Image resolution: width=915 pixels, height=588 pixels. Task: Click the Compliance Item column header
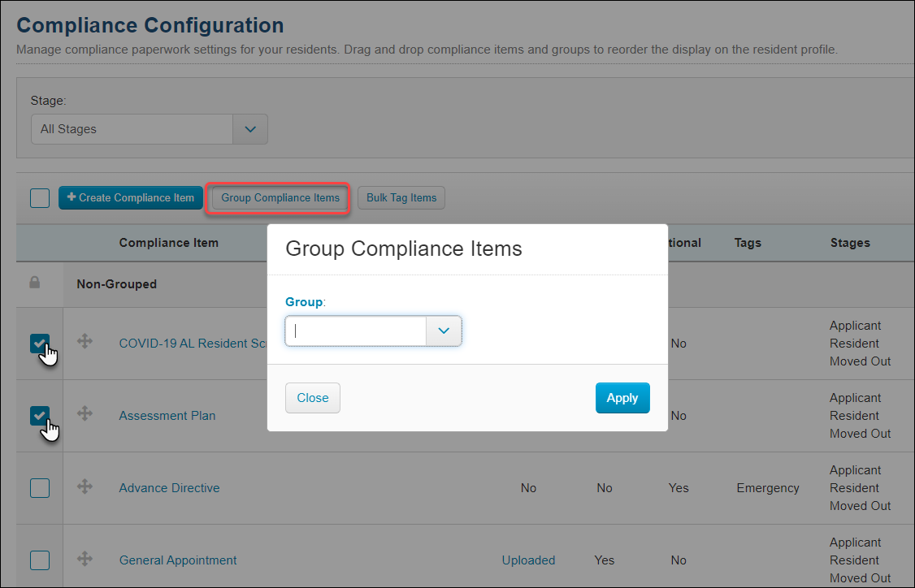[169, 243]
